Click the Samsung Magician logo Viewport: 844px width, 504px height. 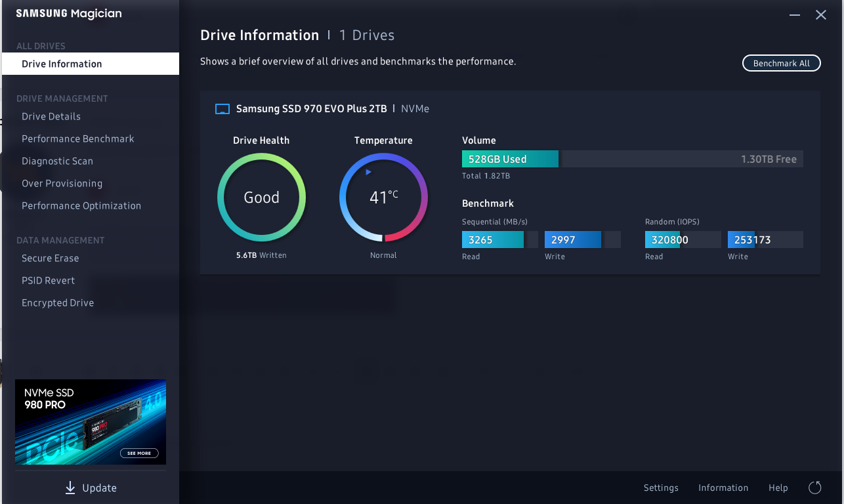point(69,14)
